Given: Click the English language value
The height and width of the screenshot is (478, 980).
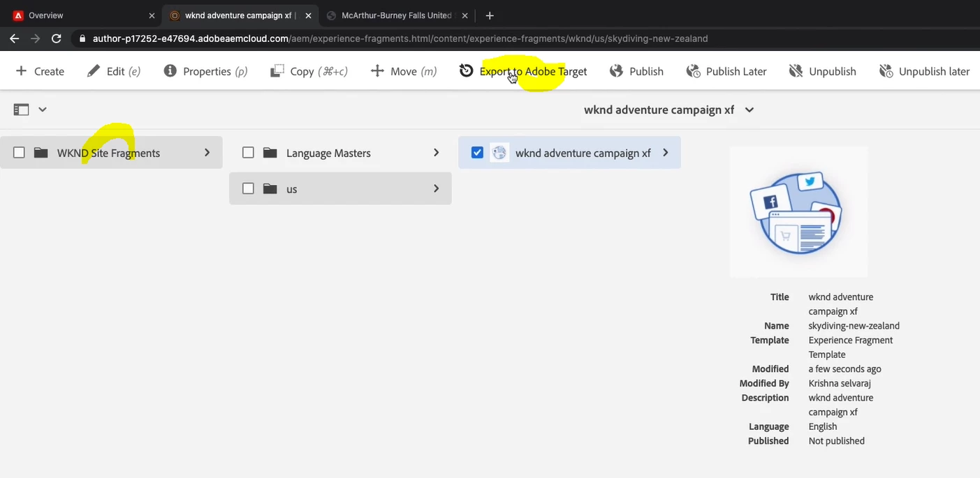Looking at the screenshot, I should tap(823, 426).
